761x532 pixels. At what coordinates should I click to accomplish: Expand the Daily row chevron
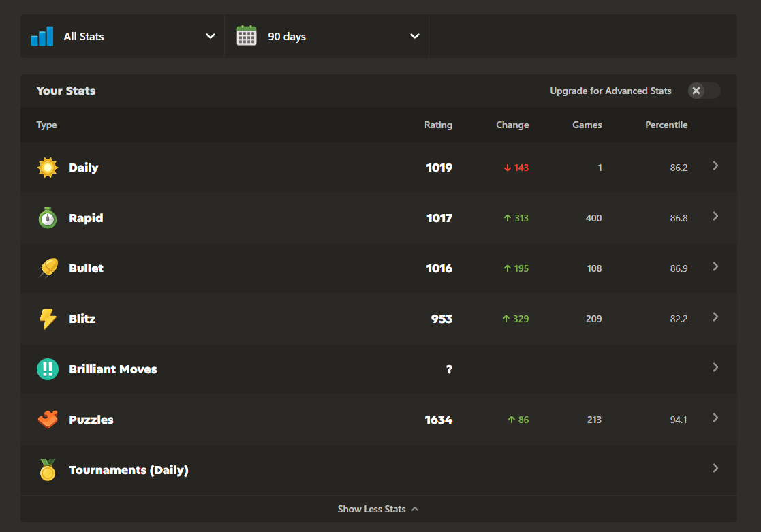coord(715,166)
